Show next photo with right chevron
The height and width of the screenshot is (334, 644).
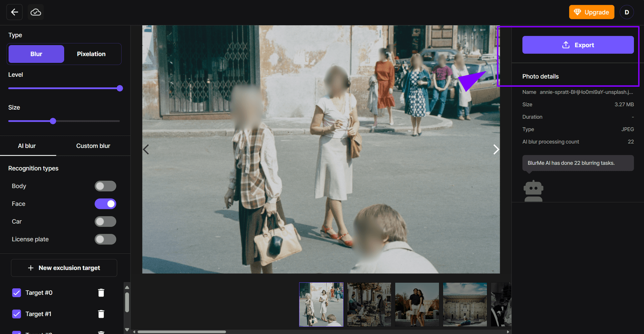coord(496,149)
